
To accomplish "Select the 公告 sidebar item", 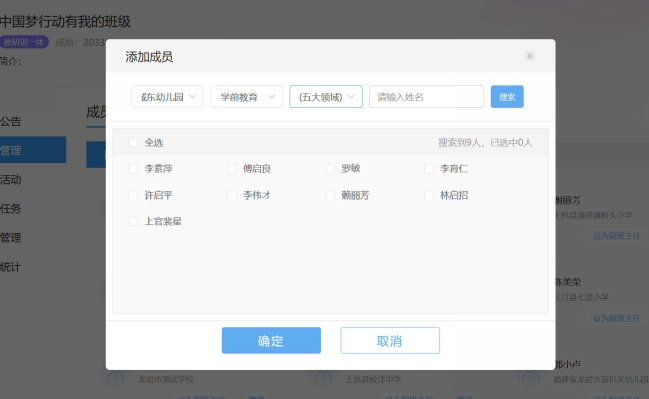I will click(x=11, y=121).
